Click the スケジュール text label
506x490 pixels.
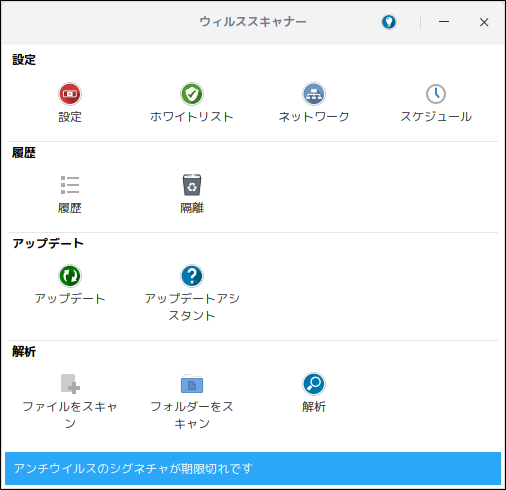pyautogui.click(x=436, y=117)
